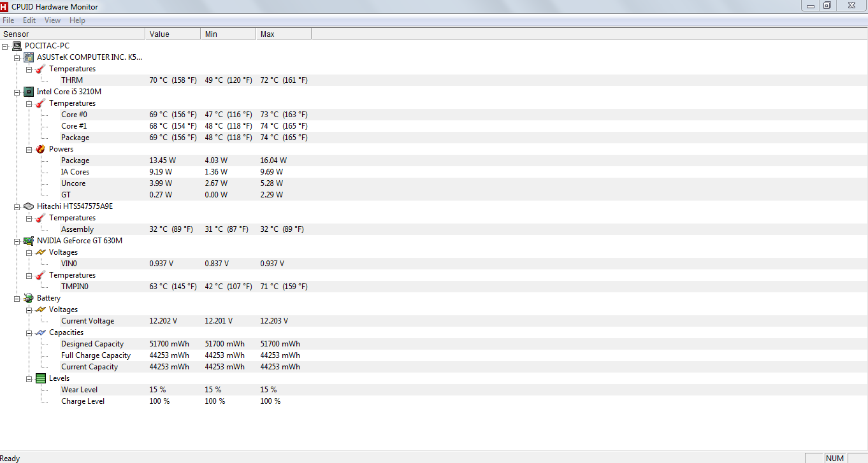Screen dimensions: 868x463
Task: Collapse the ASUSTeK COMPUTER INC. node
Action: pos(17,57)
